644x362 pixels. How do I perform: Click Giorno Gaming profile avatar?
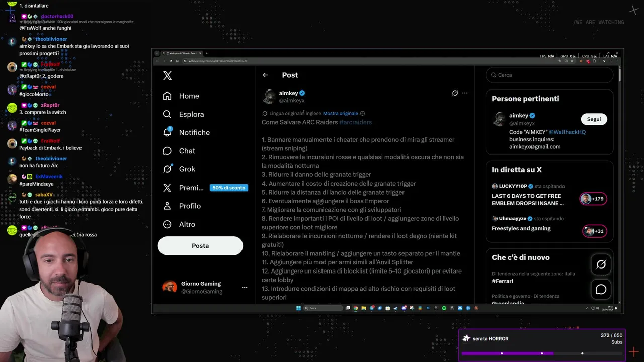point(169,287)
